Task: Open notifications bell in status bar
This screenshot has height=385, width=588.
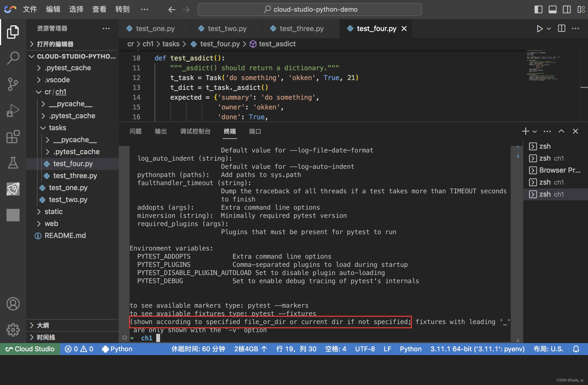Action: click(x=576, y=349)
